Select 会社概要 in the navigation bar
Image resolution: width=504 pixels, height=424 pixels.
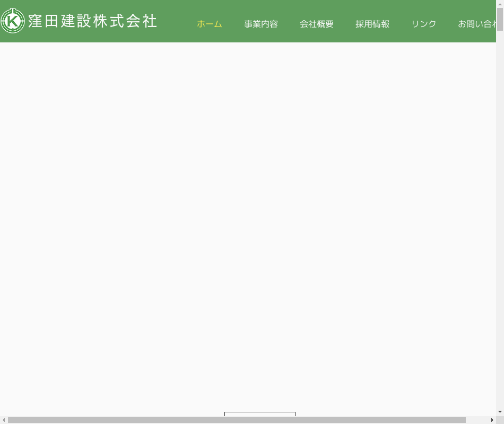[316, 24]
